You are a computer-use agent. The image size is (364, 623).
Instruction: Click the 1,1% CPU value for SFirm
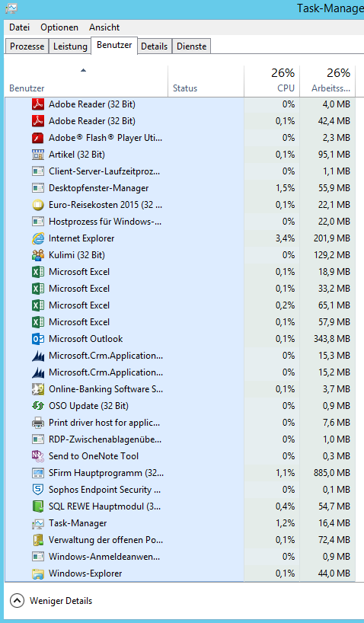(285, 473)
